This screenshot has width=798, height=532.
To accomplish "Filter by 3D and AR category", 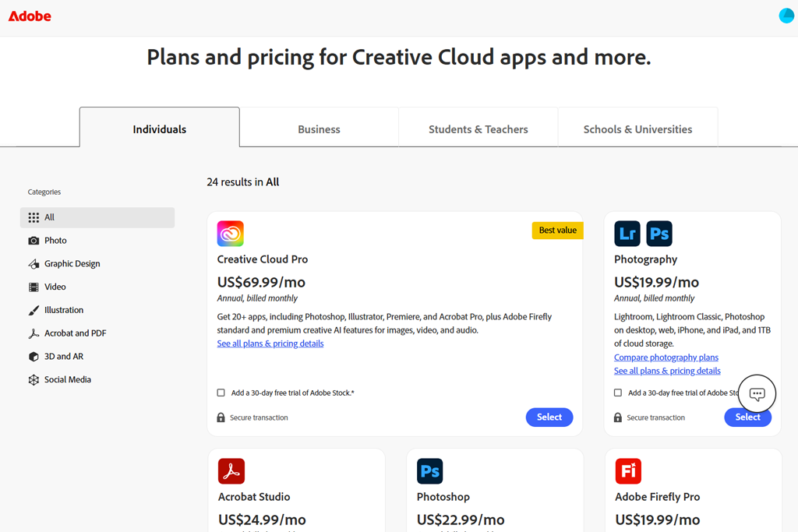I will coord(97,357).
